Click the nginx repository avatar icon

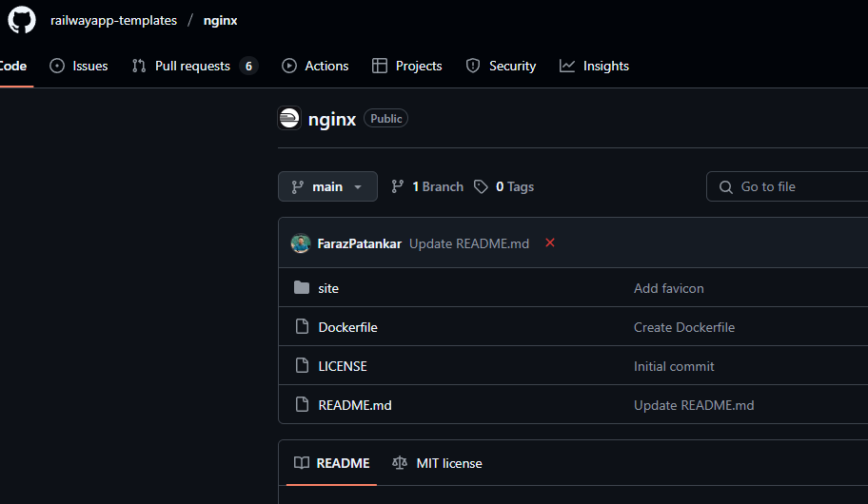coord(289,119)
